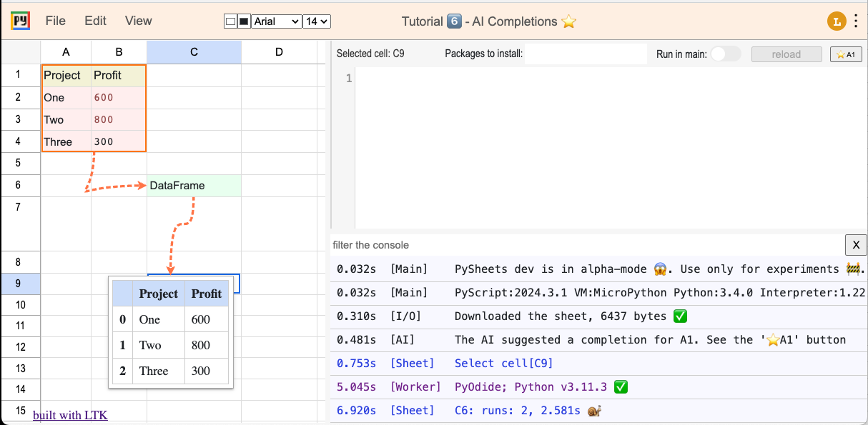Click the star A1 AI suggestion button

[846, 54]
